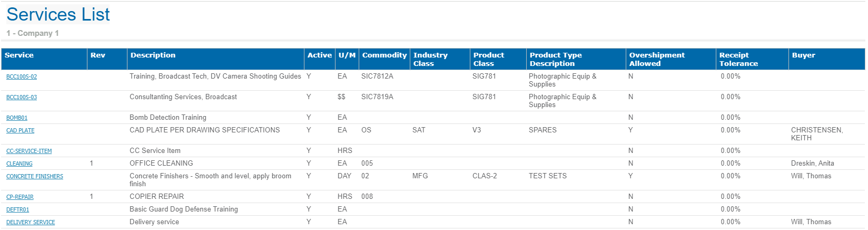This screenshot has height=230, width=868.
Task: Click the BOMB01 service link
Action: [x=17, y=118]
